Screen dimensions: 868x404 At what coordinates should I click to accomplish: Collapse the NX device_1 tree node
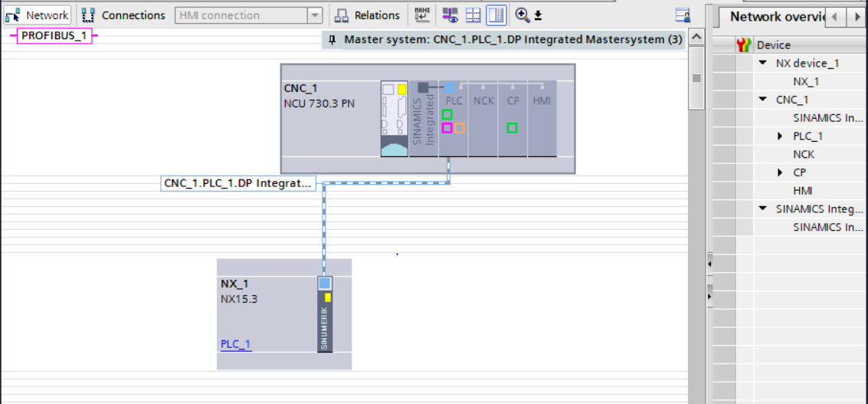[764, 63]
